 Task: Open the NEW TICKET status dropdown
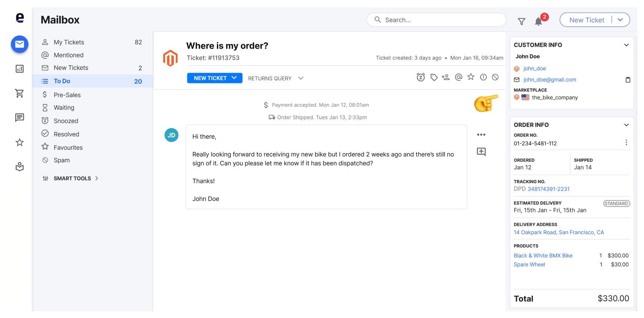click(x=215, y=78)
